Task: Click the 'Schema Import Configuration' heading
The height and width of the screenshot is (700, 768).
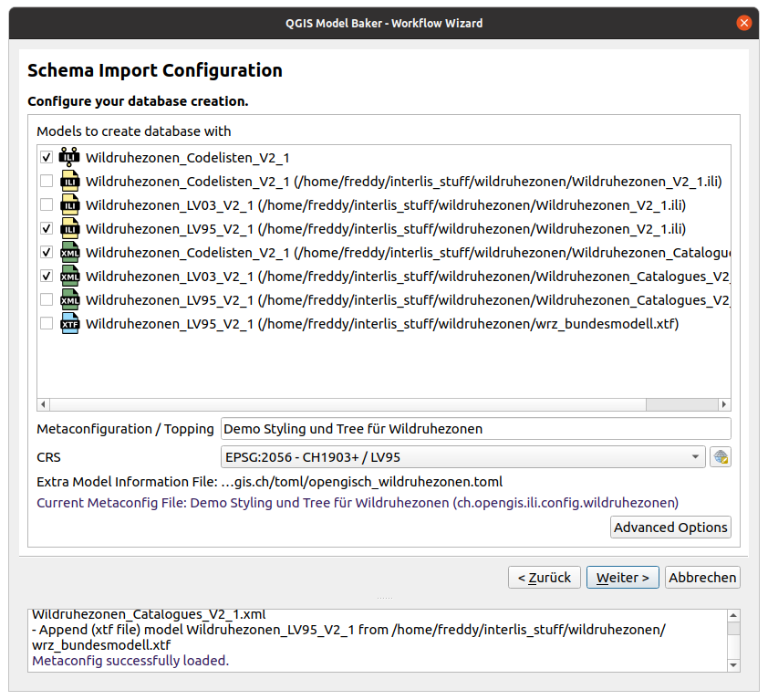Action: pos(155,70)
